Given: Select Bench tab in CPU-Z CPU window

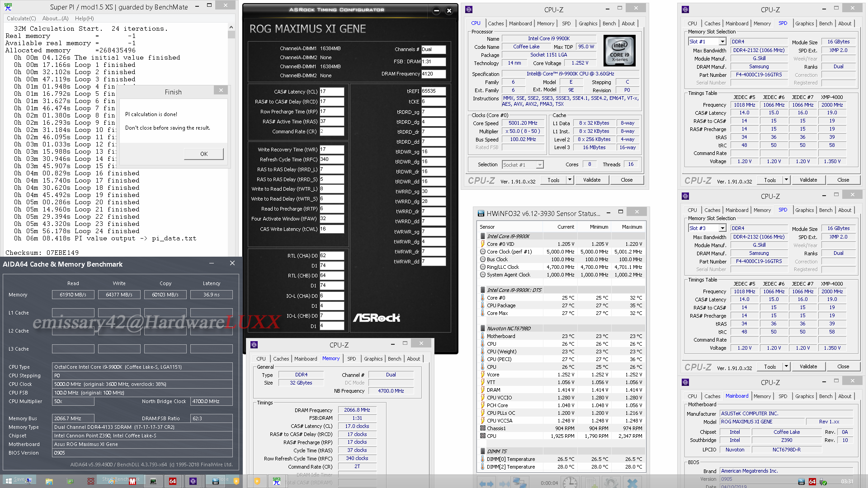Looking at the screenshot, I should (609, 23).
